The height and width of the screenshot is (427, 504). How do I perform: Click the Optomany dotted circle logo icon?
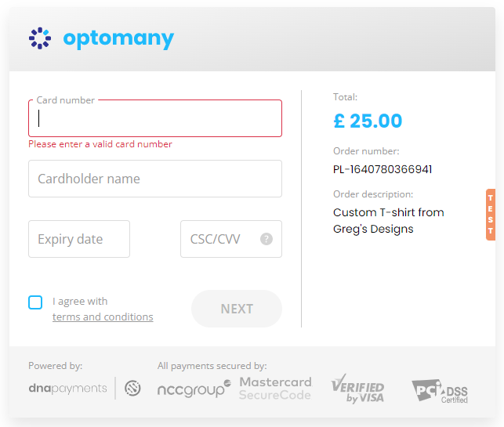coord(40,38)
